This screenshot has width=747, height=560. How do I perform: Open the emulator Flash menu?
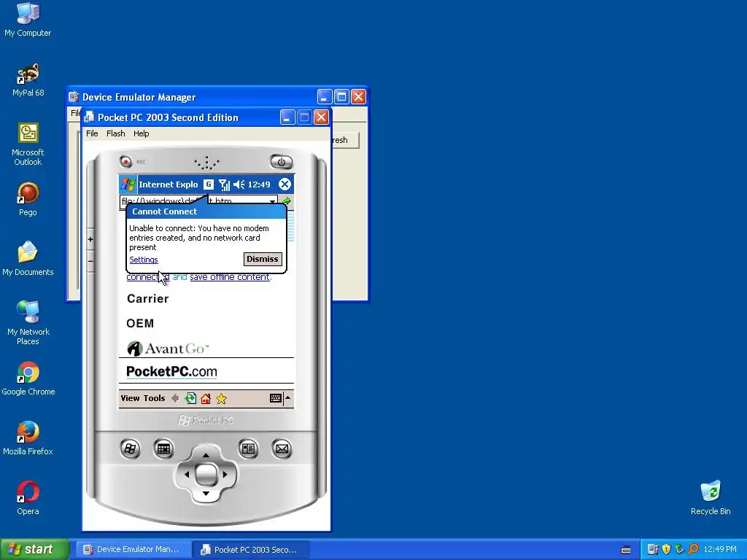coord(116,133)
